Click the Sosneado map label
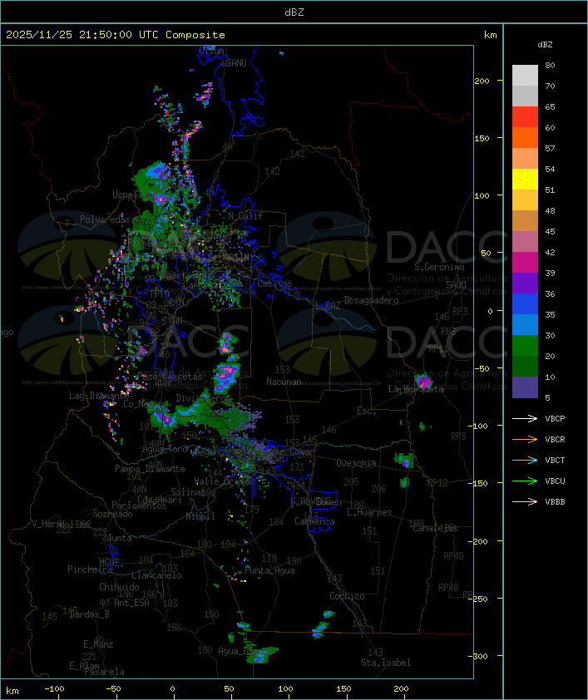 coord(112,514)
